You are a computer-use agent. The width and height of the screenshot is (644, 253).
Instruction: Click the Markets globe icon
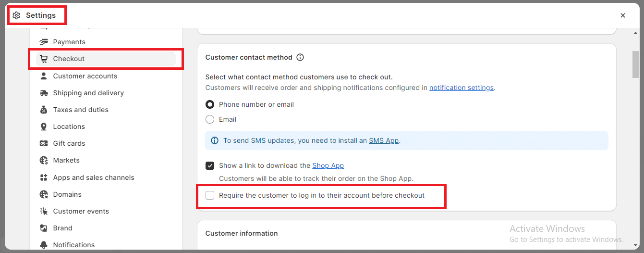(x=44, y=160)
